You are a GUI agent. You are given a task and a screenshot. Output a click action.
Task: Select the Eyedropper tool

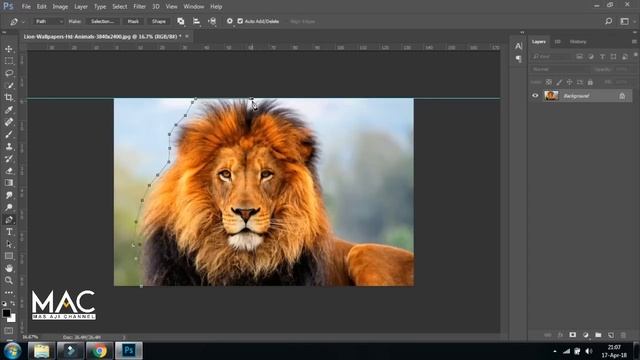9,110
